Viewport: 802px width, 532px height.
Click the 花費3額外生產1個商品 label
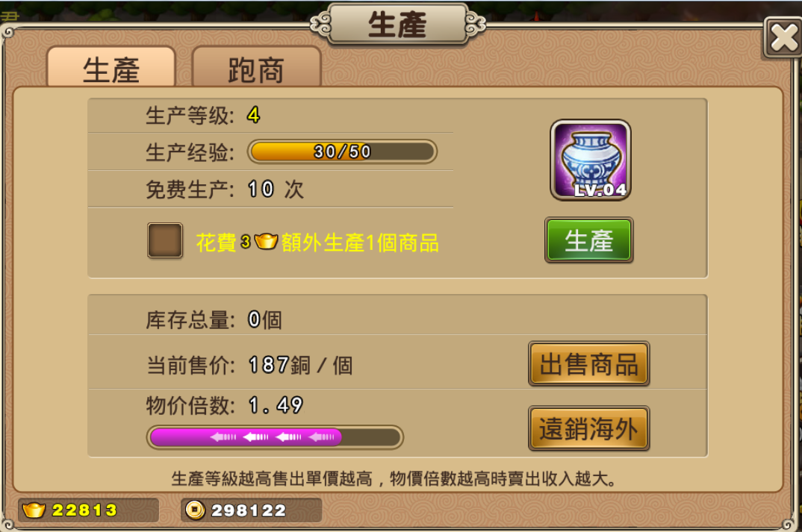click(x=317, y=242)
